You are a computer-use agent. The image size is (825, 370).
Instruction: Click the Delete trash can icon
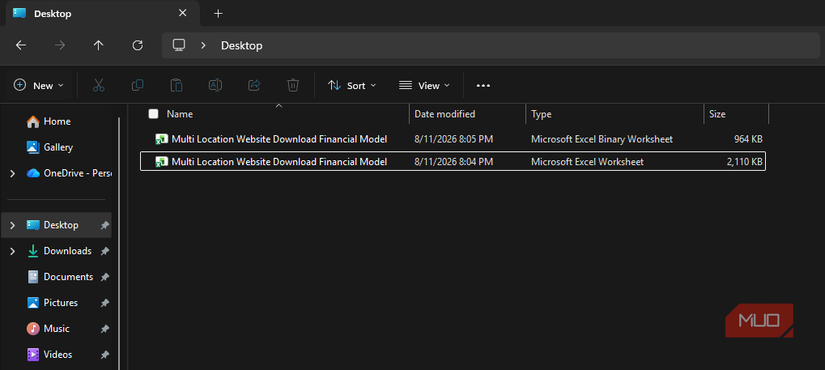pos(293,85)
